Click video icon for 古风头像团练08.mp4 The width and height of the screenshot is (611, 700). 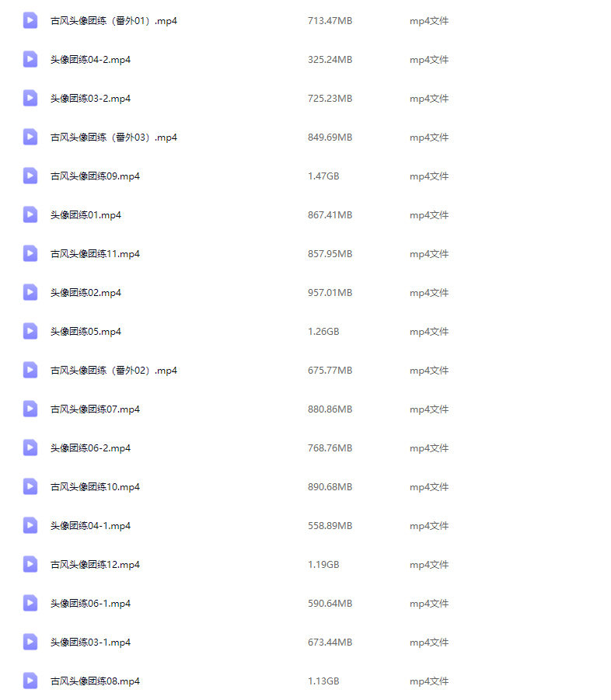coord(30,681)
